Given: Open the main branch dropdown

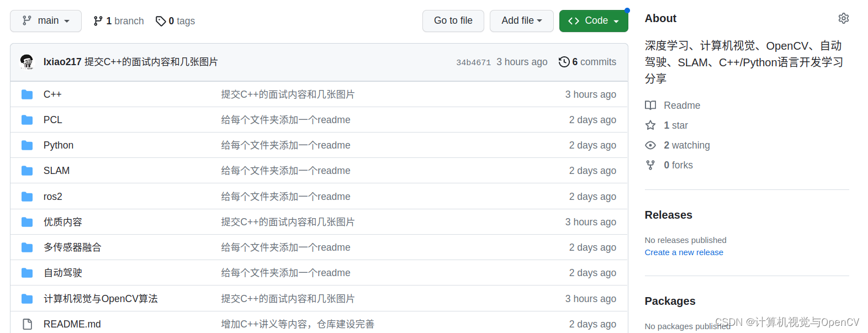Looking at the screenshot, I should tap(46, 21).
